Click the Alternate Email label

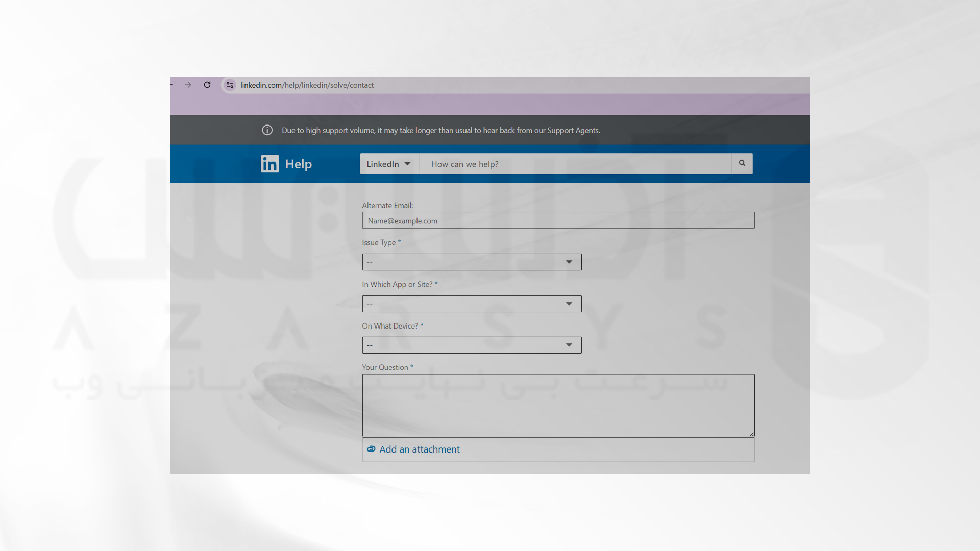click(x=387, y=205)
